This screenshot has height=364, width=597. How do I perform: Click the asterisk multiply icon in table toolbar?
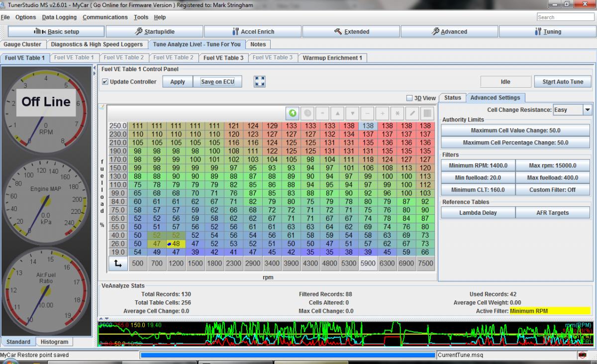pos(398,113)
